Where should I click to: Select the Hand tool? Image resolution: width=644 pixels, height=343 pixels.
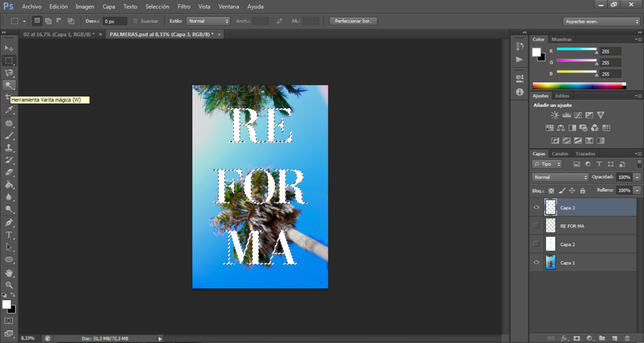pos(9,273)
